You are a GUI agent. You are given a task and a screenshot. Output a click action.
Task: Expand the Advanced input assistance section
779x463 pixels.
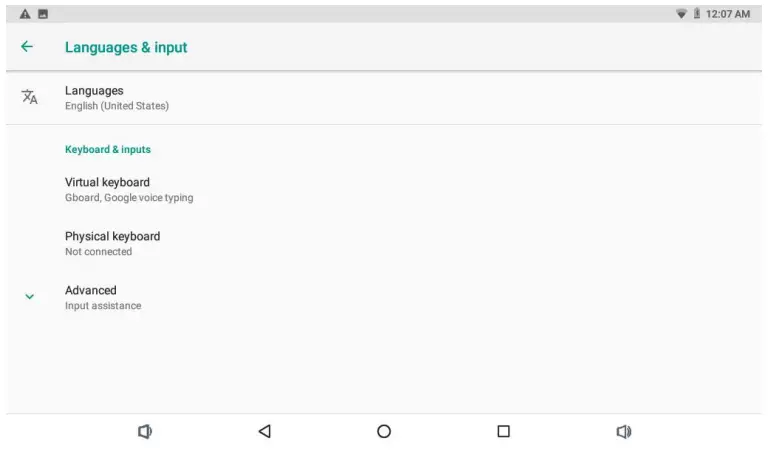click(103, 297)
